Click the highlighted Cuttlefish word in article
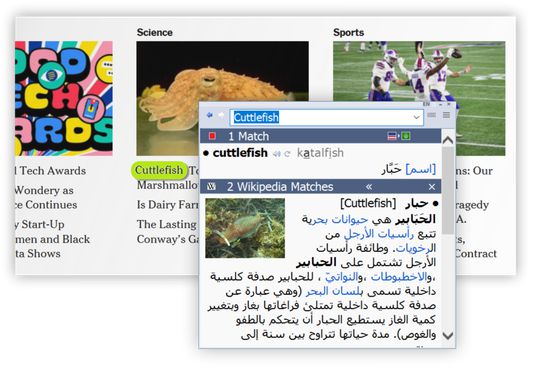 pyautogui.click(x=159, y=170)
